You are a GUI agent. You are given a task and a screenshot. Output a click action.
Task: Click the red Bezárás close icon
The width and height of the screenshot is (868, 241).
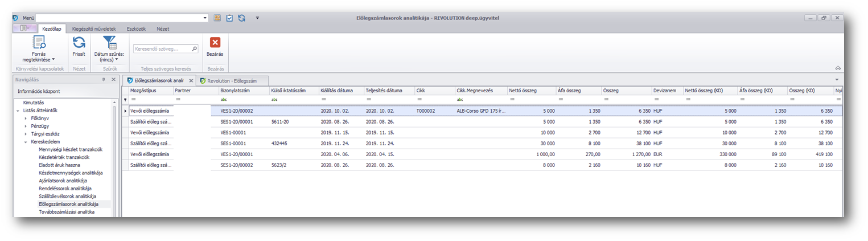click(215, 43)
